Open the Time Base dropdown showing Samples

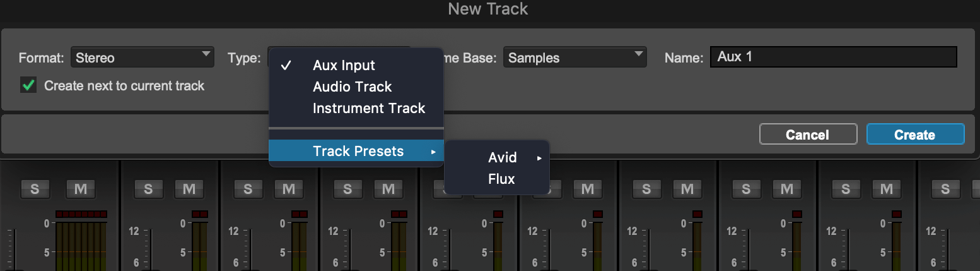(575, 58)
